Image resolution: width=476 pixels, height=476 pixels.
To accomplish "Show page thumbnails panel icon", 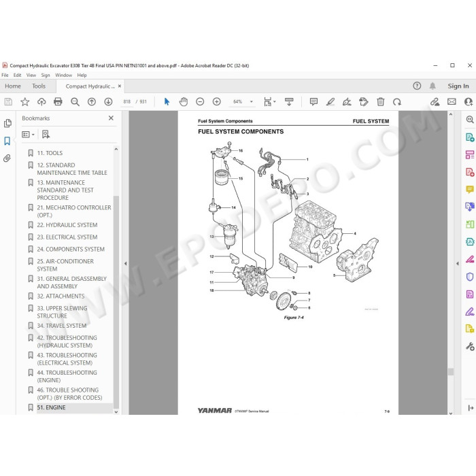I will (x=7, y=123).
